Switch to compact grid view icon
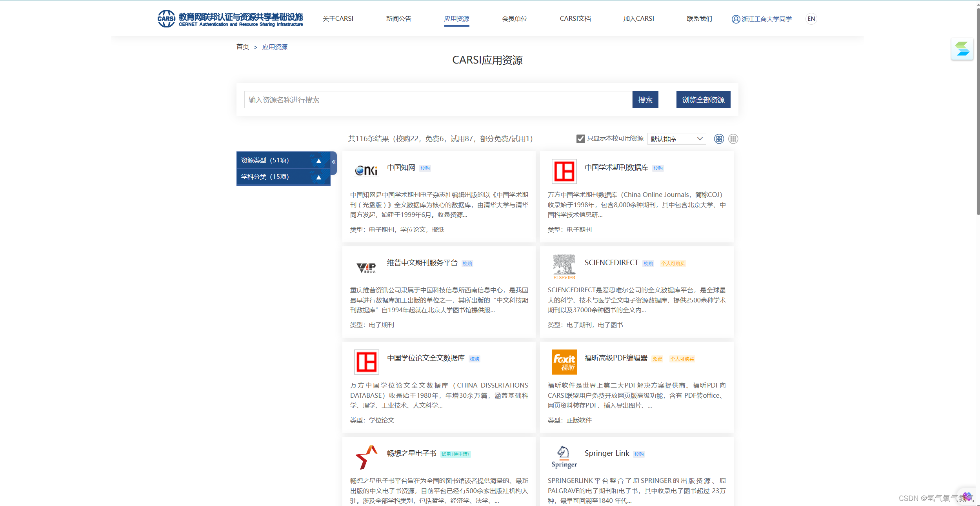Viewport: 980px width, 506px height. click(x=733, y=139)
